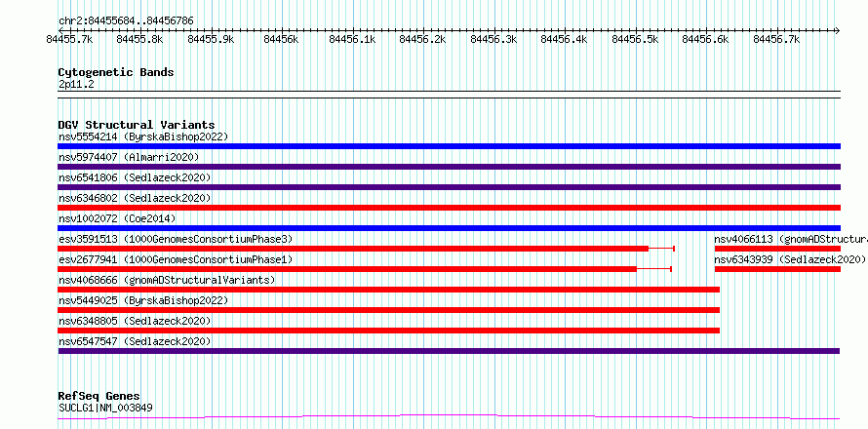Open the nsv1002072 (Coe2014) variant label

[x=117, y=218]
